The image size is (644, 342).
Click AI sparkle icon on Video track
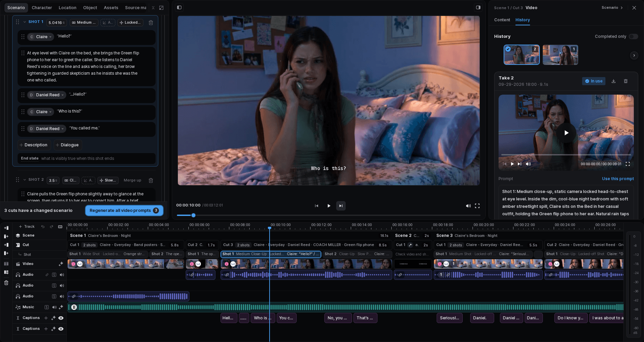click(x=61, y=264)
